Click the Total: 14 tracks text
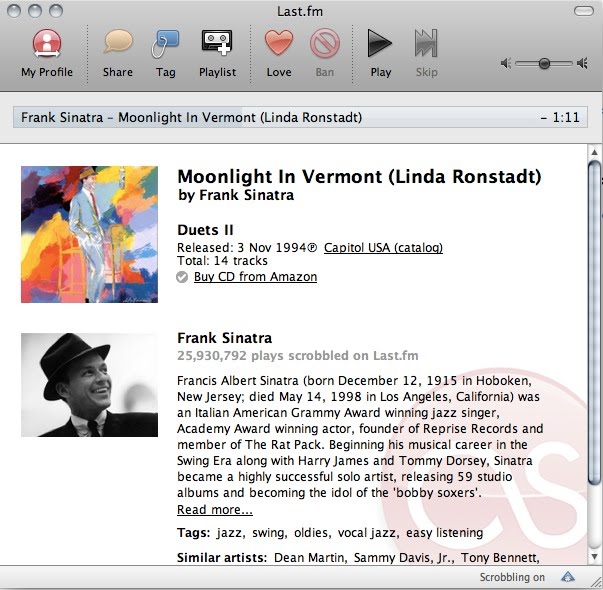The width and height of the screenshot is (603, 590). click(x=222, y=261)
